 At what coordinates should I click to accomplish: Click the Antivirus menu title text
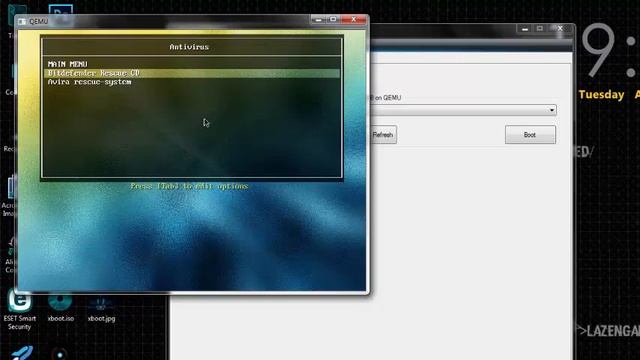[x=189, y=47]
